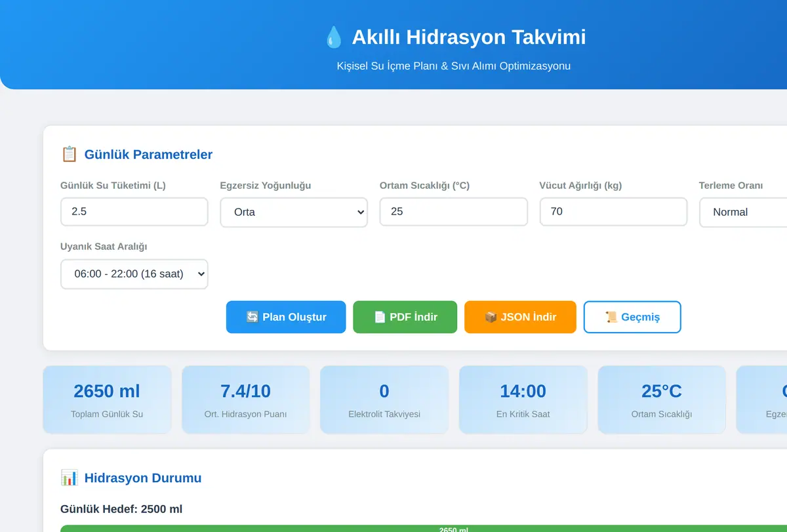Click the Günlük Hedef: 2500 ml text
Image resolution: width=787 pixels, height=532 pixels.
pos(121,509)
